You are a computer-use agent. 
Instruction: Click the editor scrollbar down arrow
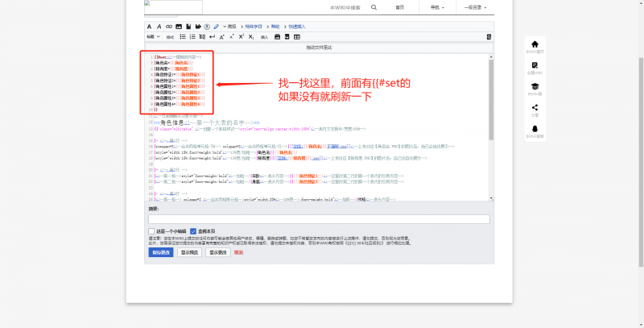tap(491, 198)
